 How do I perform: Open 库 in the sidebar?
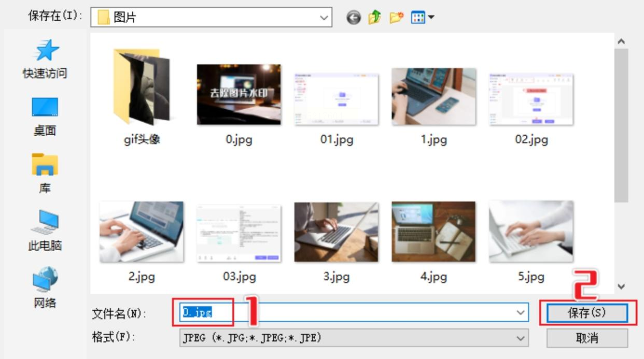point(45,174)
